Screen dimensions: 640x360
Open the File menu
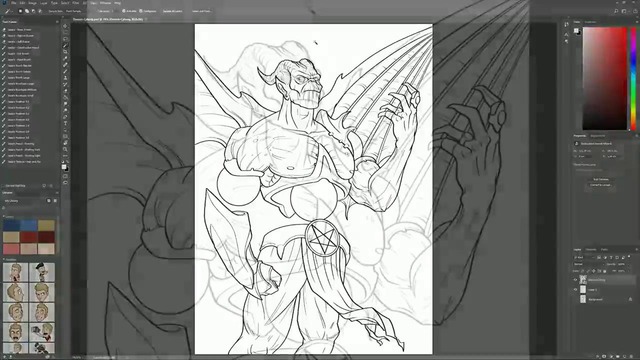coord(14,3)
